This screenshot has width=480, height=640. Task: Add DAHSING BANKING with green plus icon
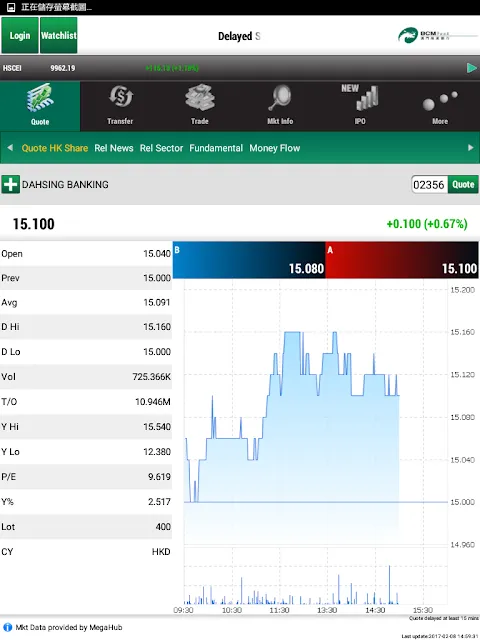(10, 184)
